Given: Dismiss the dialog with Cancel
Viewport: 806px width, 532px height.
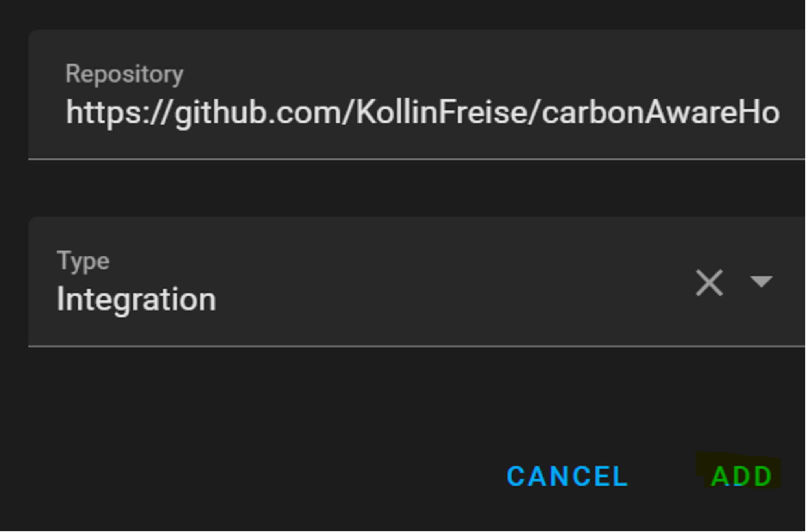Looking at the screenshot, I should pyautogui.click(x=567, y=476).
